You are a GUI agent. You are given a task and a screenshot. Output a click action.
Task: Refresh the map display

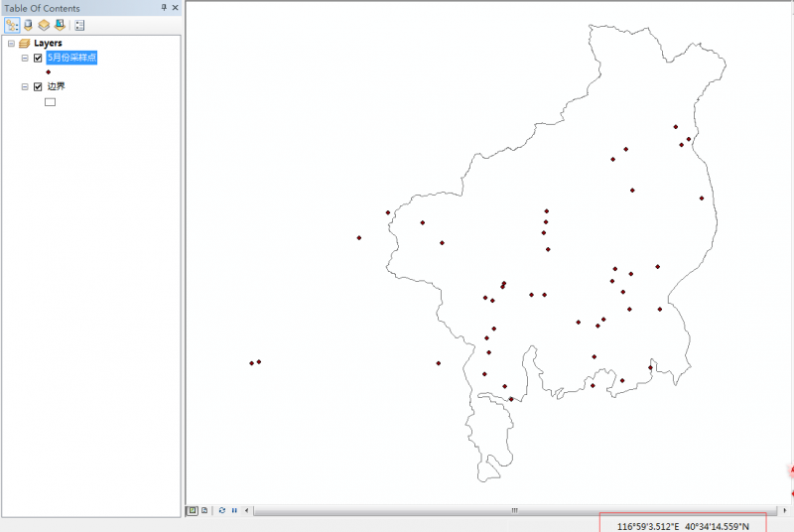pos(221,510)
